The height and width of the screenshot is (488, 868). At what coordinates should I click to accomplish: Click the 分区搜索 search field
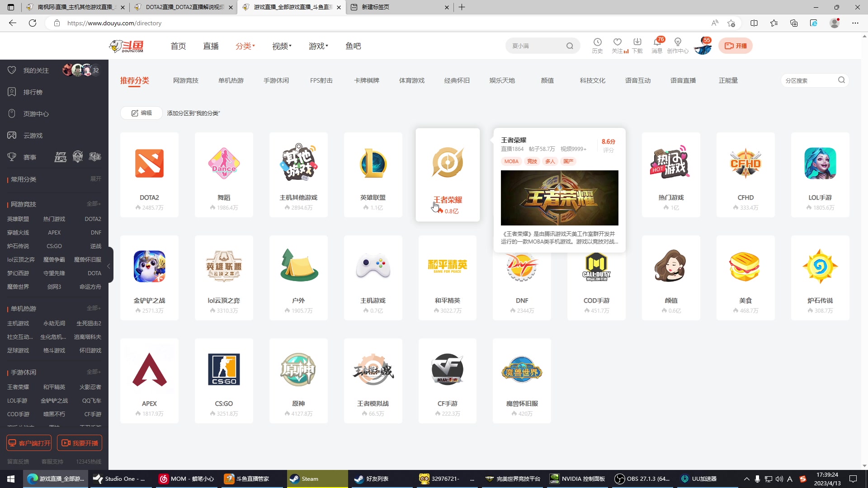coord(815,80)
